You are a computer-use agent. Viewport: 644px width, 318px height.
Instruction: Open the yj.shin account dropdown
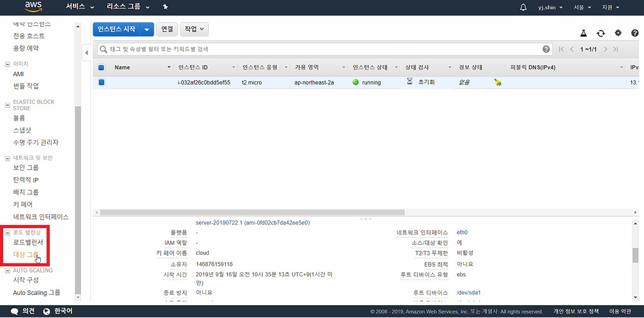(550, 8)
